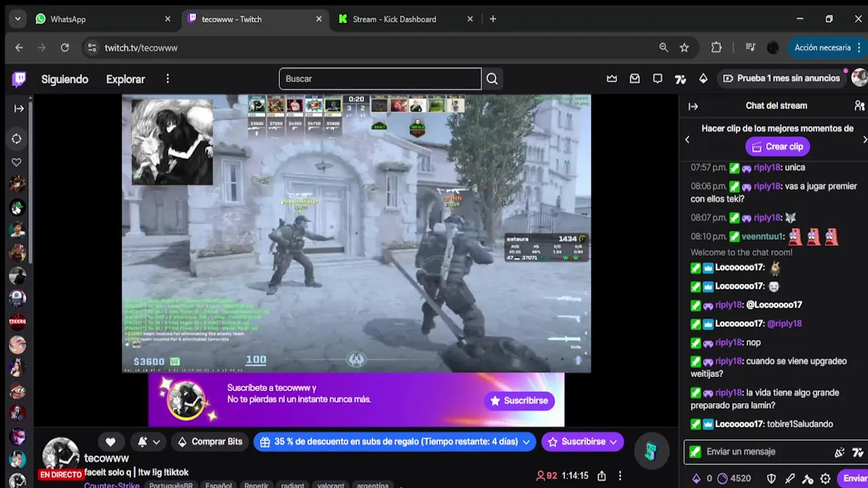This screenshot has width=868, height=488.
Task: Bookmark the page with the star icon
Action: 684,47
